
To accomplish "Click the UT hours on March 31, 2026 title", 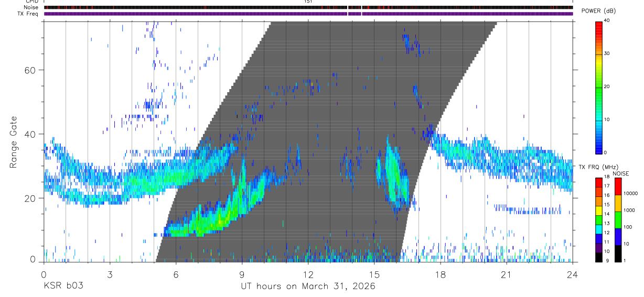I will click(x=308, y=287).
